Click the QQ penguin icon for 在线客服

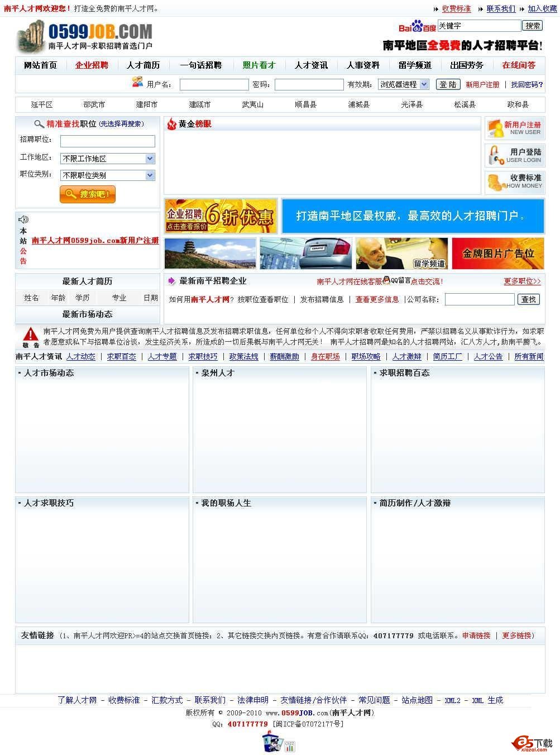click(x=386, y=280)
